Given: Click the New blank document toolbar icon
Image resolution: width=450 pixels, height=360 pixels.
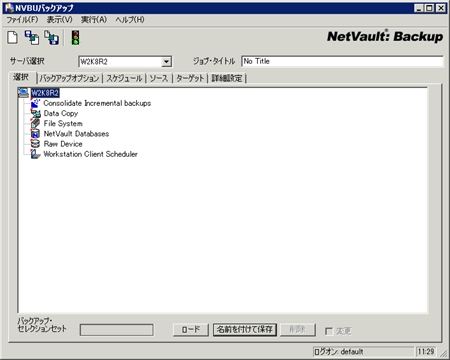Looking at the screenshot, I should [13, 37].
